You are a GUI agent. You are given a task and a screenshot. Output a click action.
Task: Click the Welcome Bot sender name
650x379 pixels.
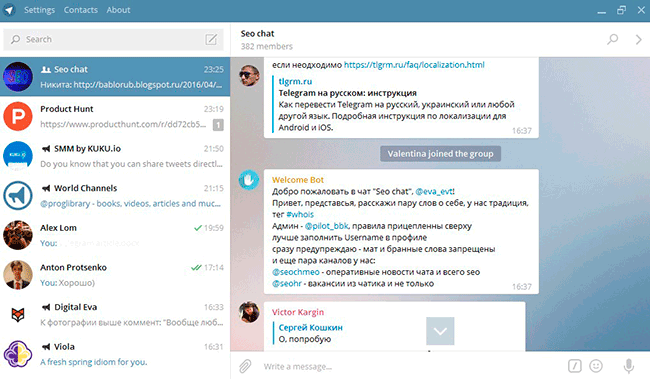(x=298, y=180)
